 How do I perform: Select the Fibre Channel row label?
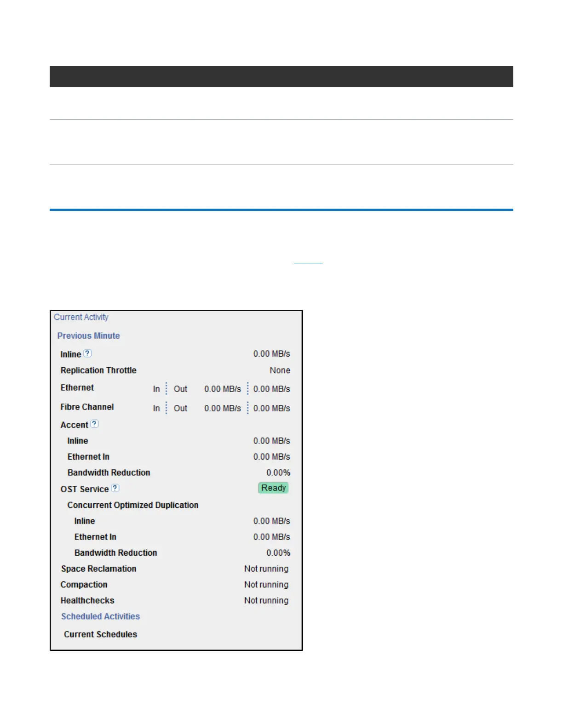[87, 407]
